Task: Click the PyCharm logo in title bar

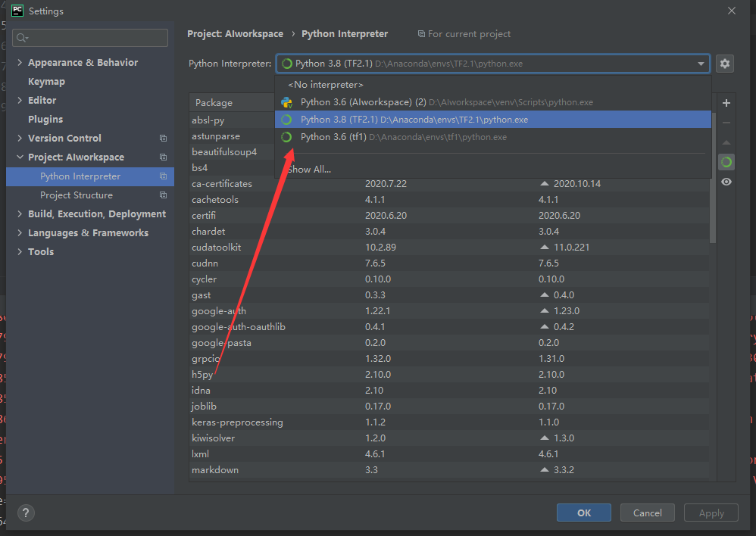Action: coord(17,11)
